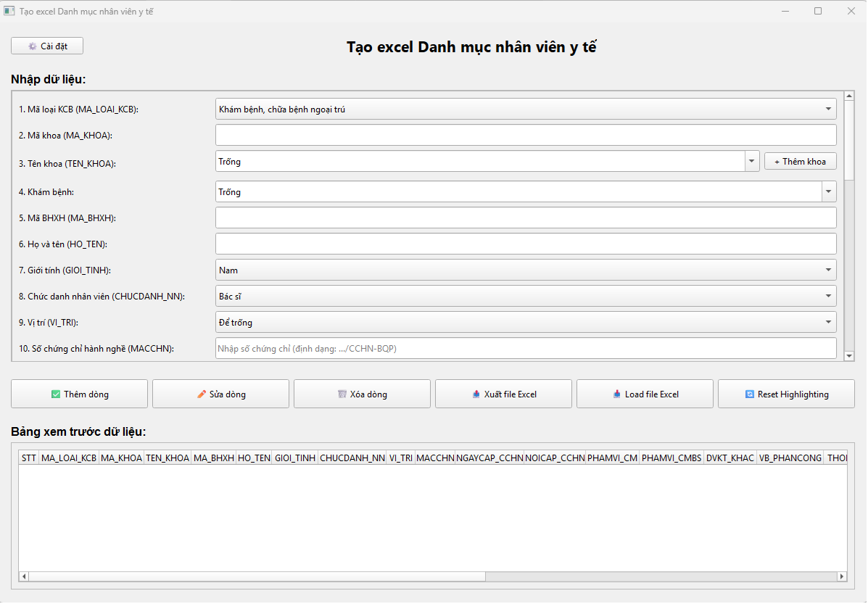This screenshot has height=604, width=868.
Task: Open the Vị trí dropdown
Action: pos(828,323)
